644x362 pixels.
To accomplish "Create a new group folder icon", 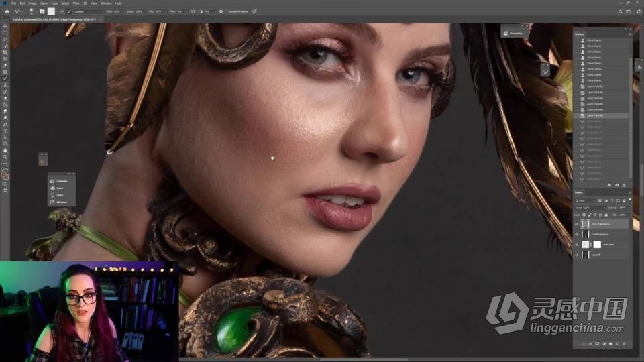I will coord(610,343).
